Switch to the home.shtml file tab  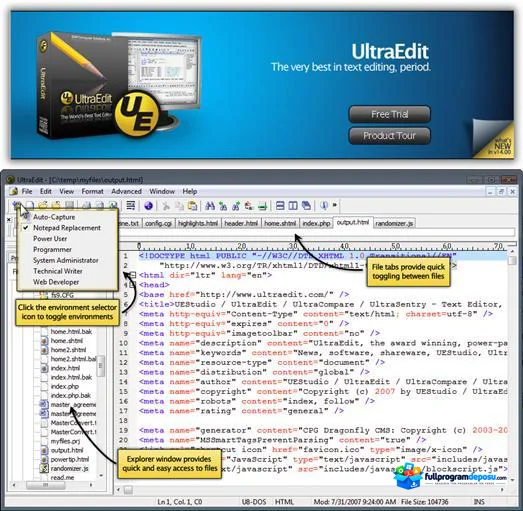pos(280,223)
